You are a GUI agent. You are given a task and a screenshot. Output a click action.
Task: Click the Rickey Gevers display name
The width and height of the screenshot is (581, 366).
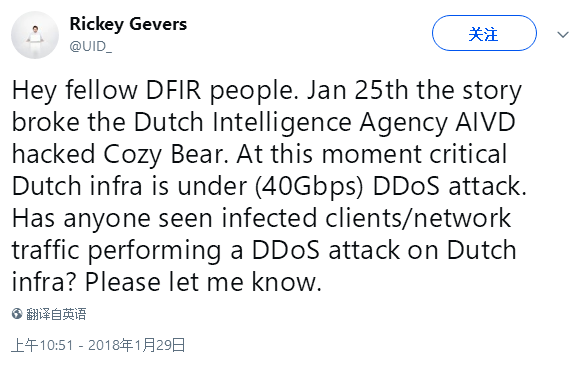(128, 24)
